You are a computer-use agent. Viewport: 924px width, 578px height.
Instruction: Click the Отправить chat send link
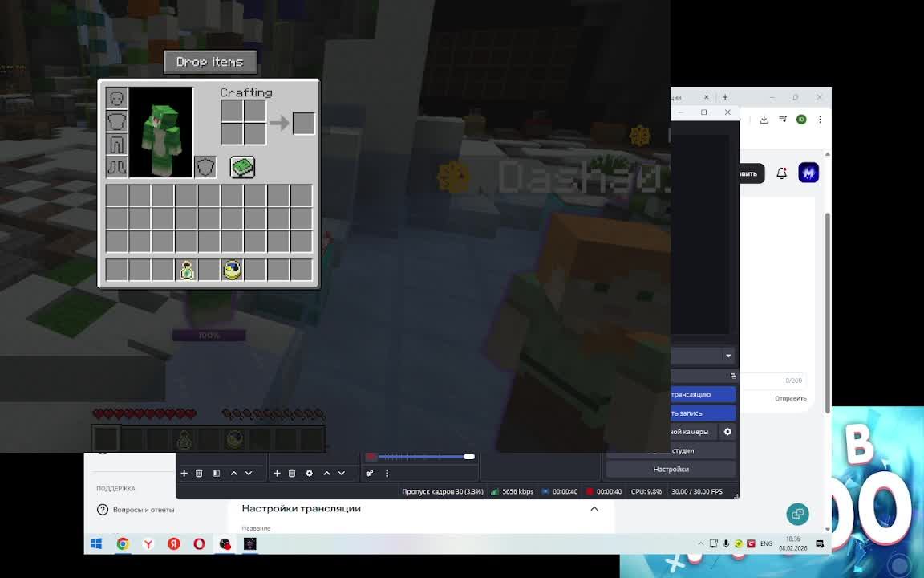790,399
